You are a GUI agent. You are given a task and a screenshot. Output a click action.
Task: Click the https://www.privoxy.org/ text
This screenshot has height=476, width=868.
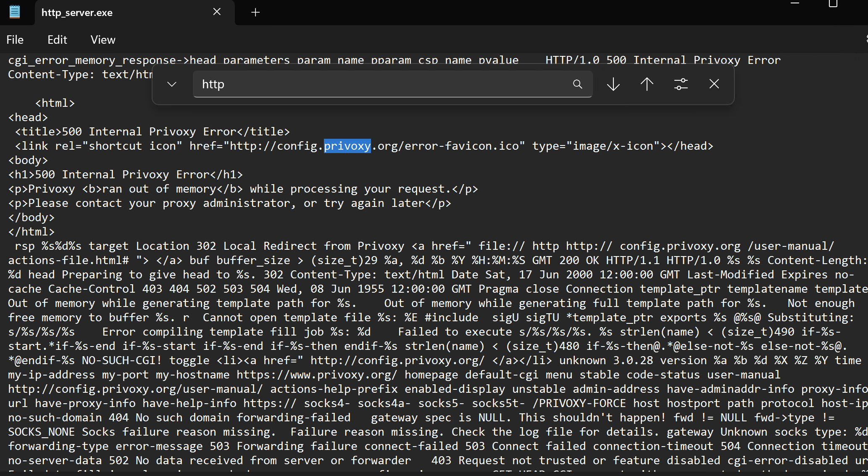(x=316, y=375)
